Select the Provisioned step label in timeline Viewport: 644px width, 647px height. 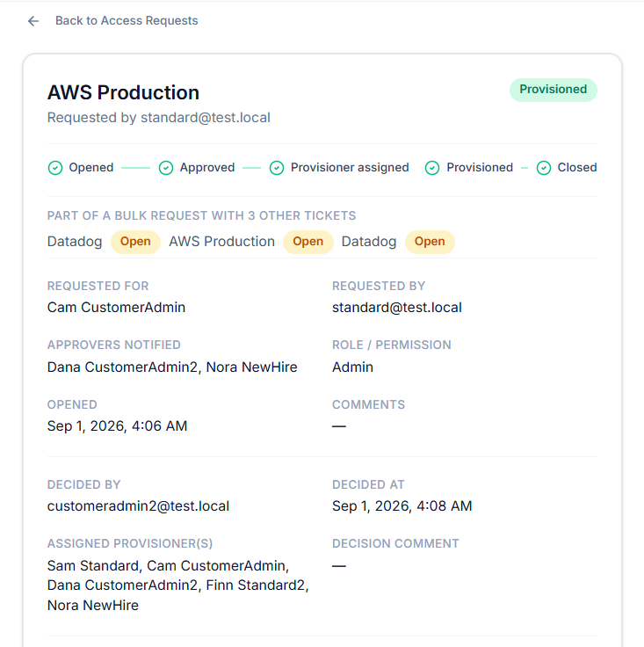click(x=480, y=168)
